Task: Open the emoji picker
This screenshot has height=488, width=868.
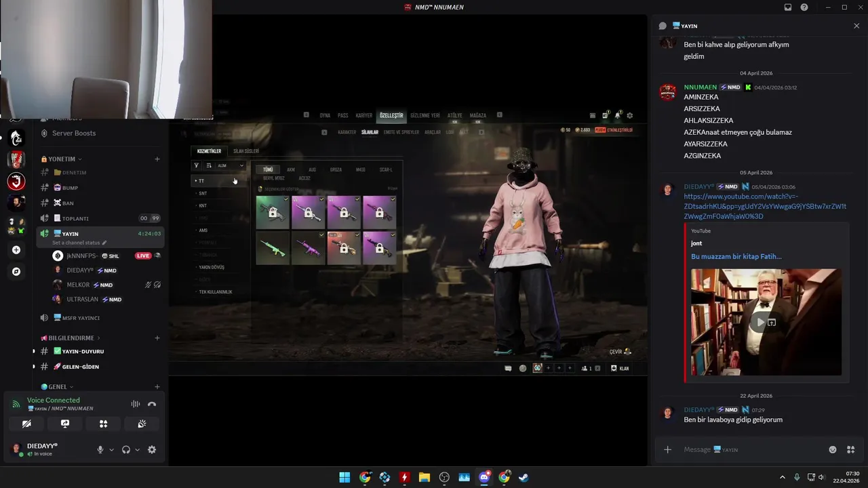Action: (x=833, y=449)
